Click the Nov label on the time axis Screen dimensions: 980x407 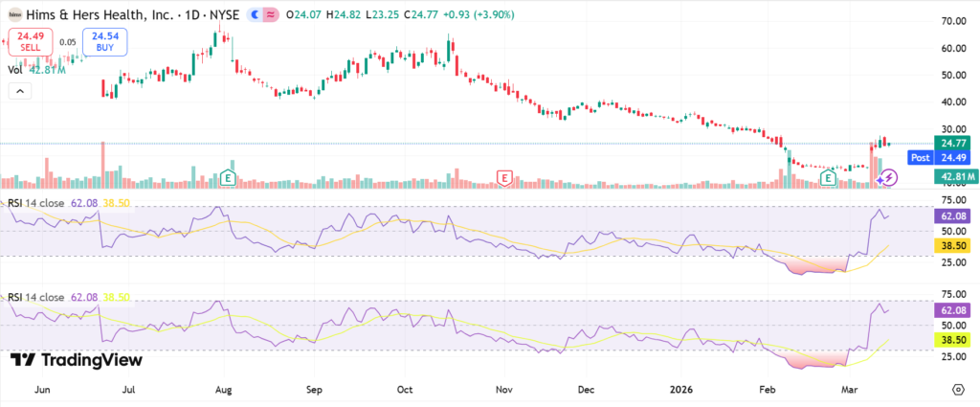pyautogui.click(x=503, y=390)
